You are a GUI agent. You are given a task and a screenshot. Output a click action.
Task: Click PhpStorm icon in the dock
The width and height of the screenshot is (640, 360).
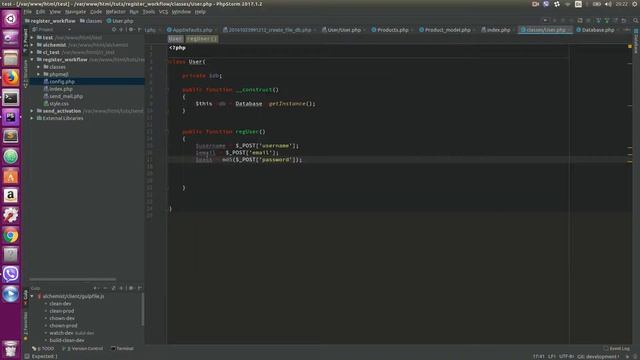coord(11,117)
